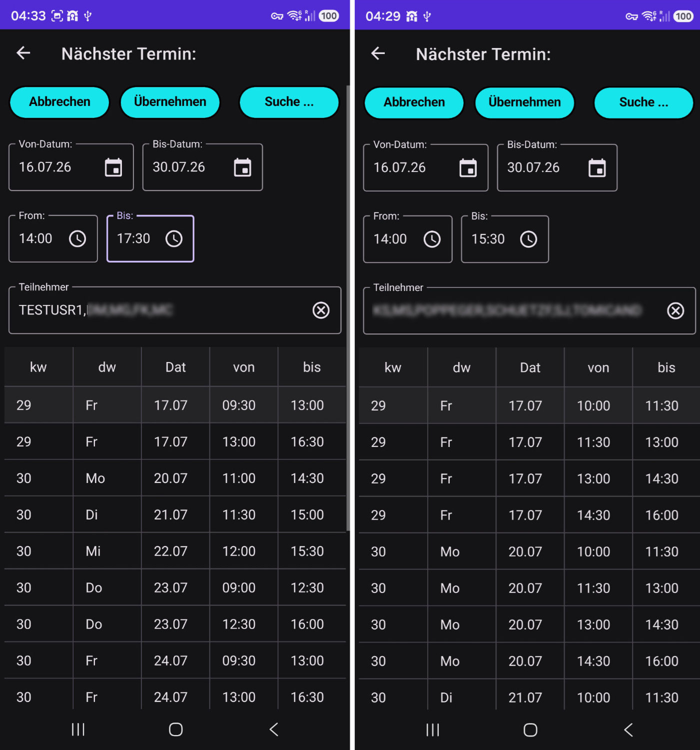Go back using left header arrow

[23, 53]
